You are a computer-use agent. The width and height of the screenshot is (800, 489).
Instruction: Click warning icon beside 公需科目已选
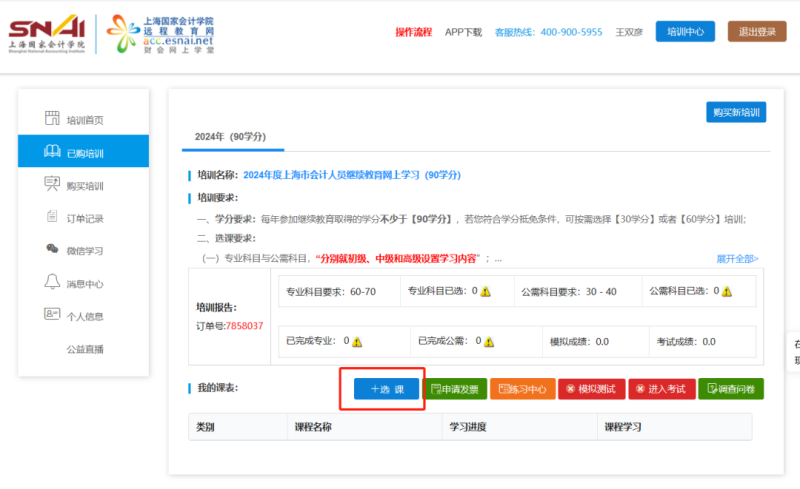(727, 292)
